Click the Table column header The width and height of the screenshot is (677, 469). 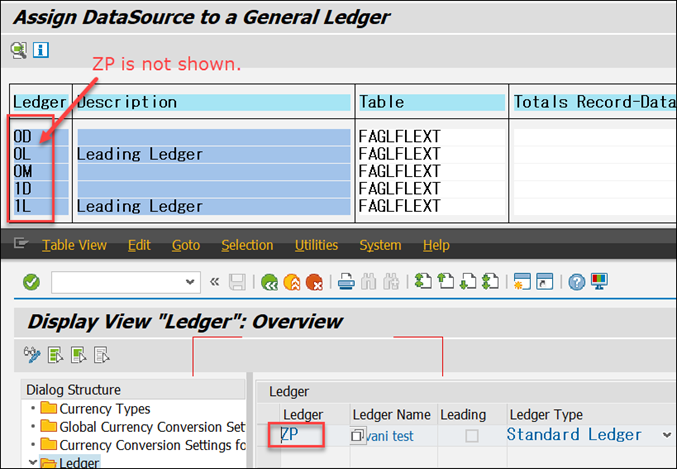432,102
